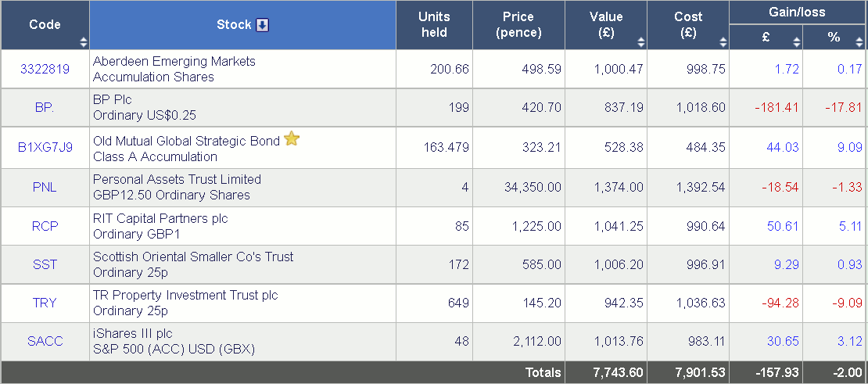This screenshot has height=384, width=868.
Task: Open the SST code link
Action: click(x=45, y=264)
